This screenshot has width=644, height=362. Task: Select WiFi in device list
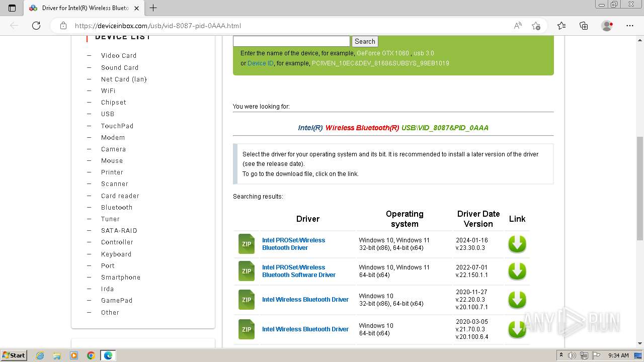click(x=108, y=91)
